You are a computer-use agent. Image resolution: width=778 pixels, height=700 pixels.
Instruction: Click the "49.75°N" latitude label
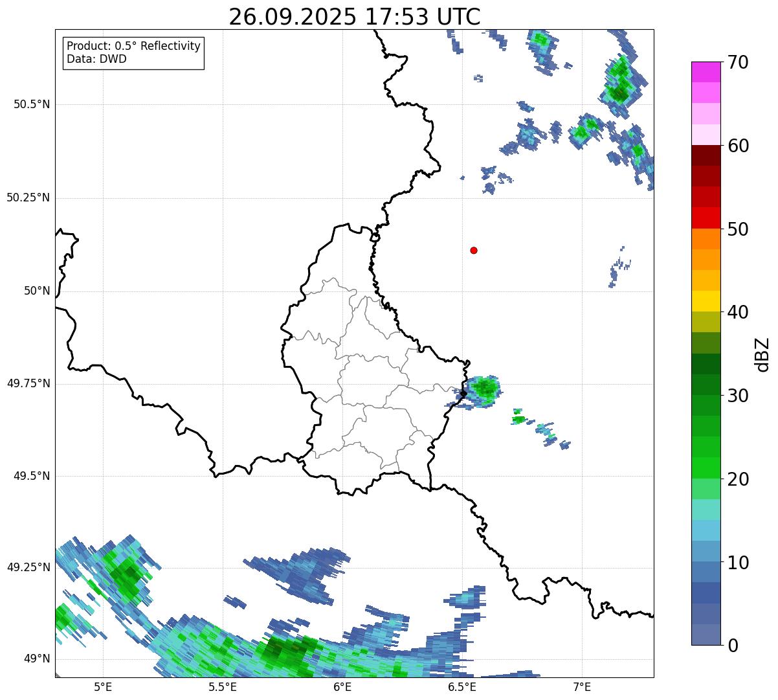(28, 383)
